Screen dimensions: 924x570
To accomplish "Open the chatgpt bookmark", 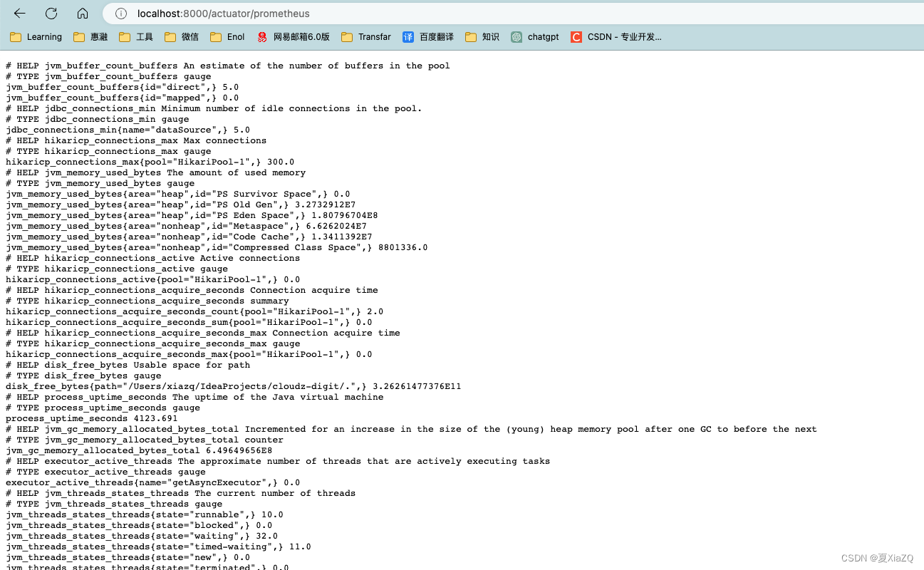I will (535, 37).
